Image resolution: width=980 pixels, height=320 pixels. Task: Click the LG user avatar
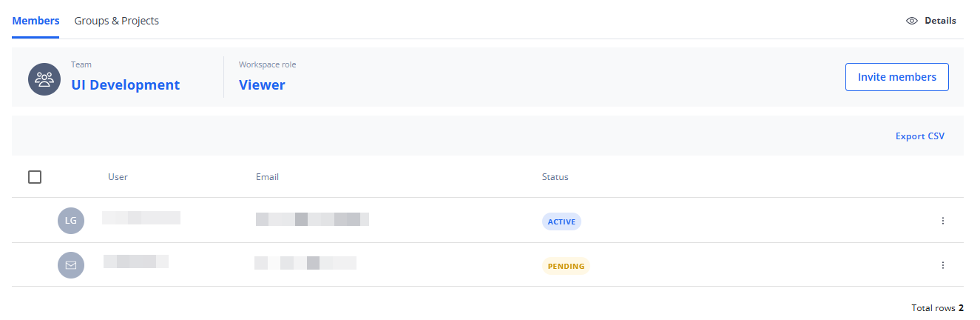(x=71, y=221)
